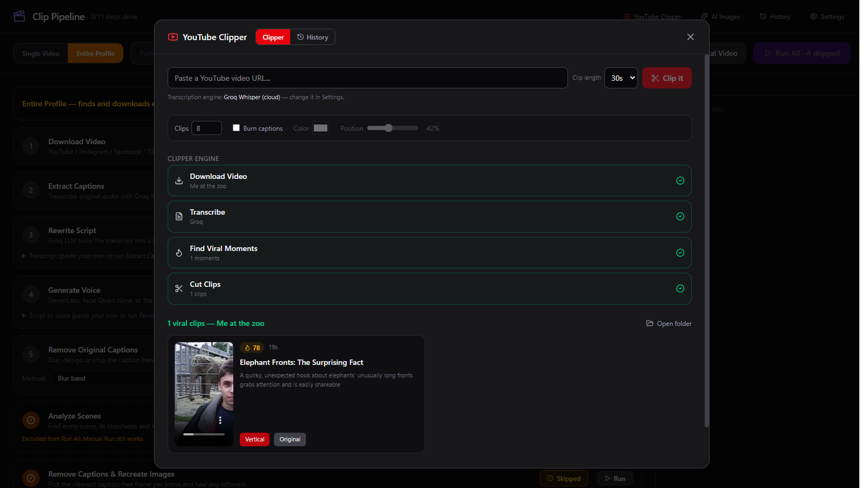Click the flame icon in Find Viral Moments row
The width and height of the screenshot is (868, 488).
pyautogui.click(x=179, y=253)
